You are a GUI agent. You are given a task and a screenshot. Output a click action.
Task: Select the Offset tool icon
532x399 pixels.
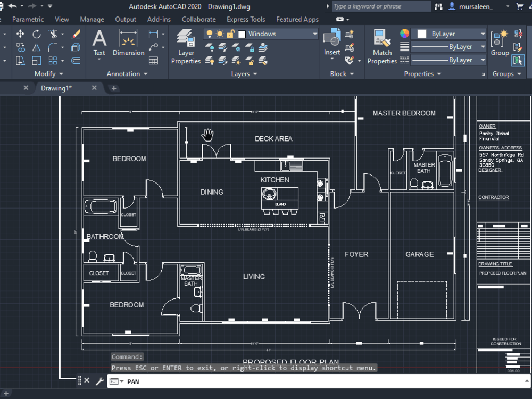pyautogui.click(x=76, y=61)
